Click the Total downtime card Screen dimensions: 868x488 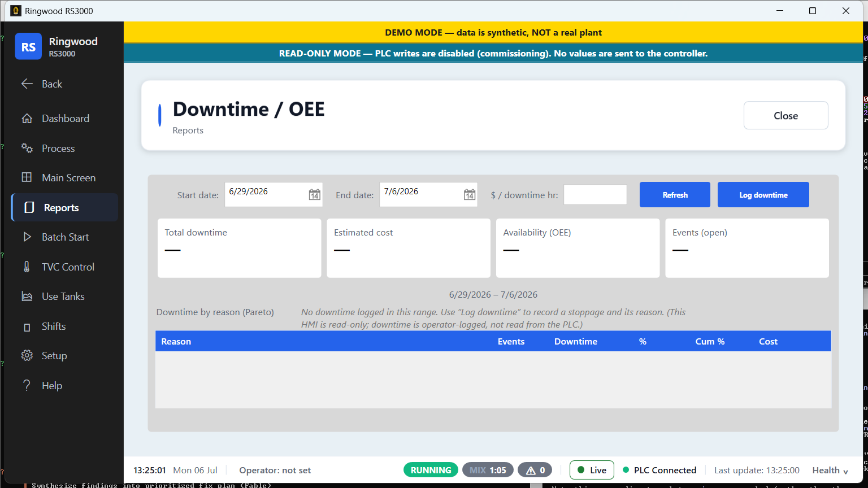[240, 248]
